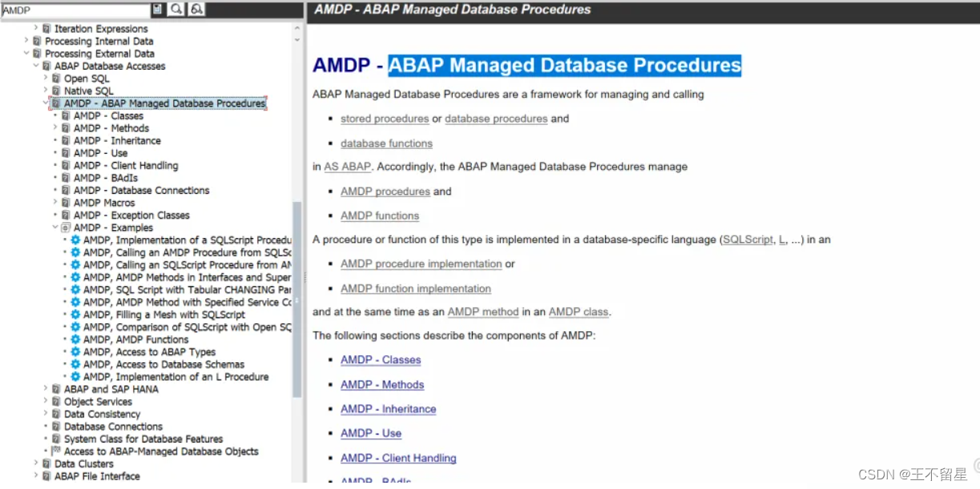Open the AMDP - Classes link in content pane
This screenshot has width=980, height=489.
coord(381,360)
